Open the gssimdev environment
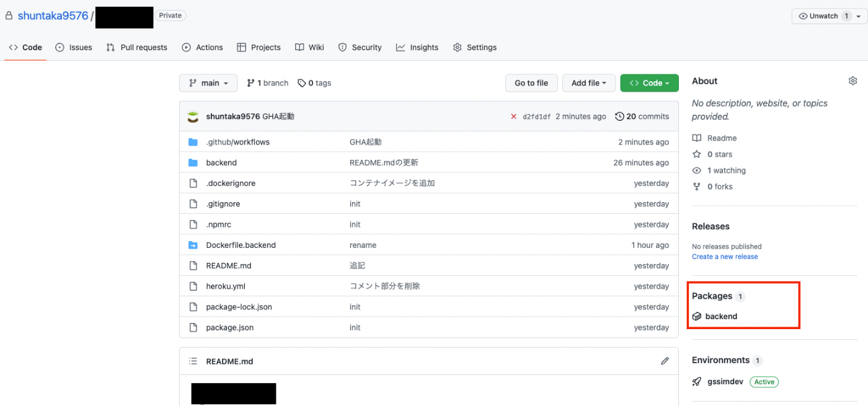 [725, 382]
